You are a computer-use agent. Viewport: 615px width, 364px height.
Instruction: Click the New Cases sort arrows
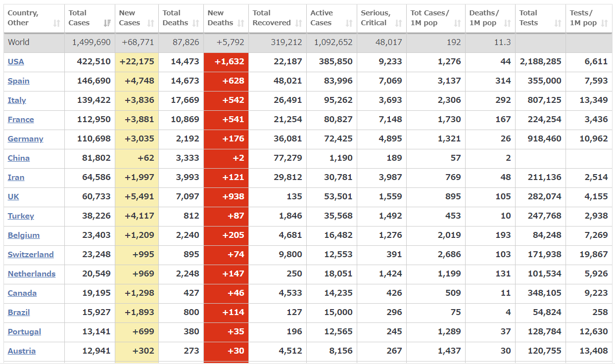[x=151, y=23]
